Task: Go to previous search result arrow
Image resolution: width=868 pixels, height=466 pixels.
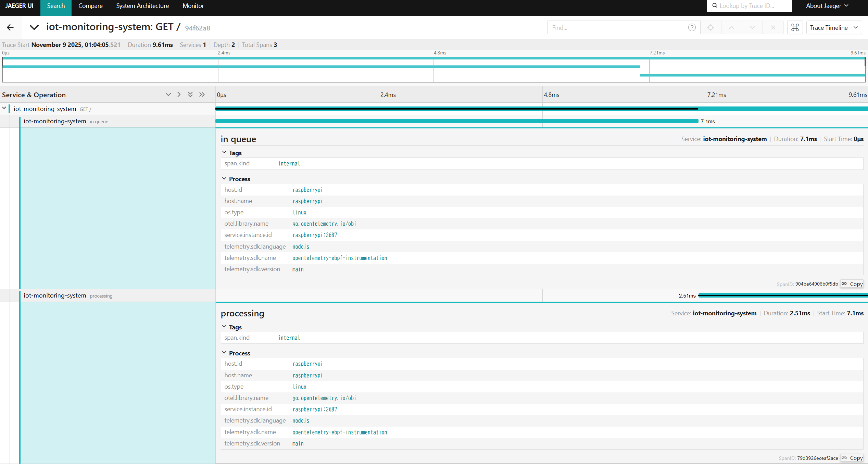Action: pyautogui.click(x=731, y=27)
